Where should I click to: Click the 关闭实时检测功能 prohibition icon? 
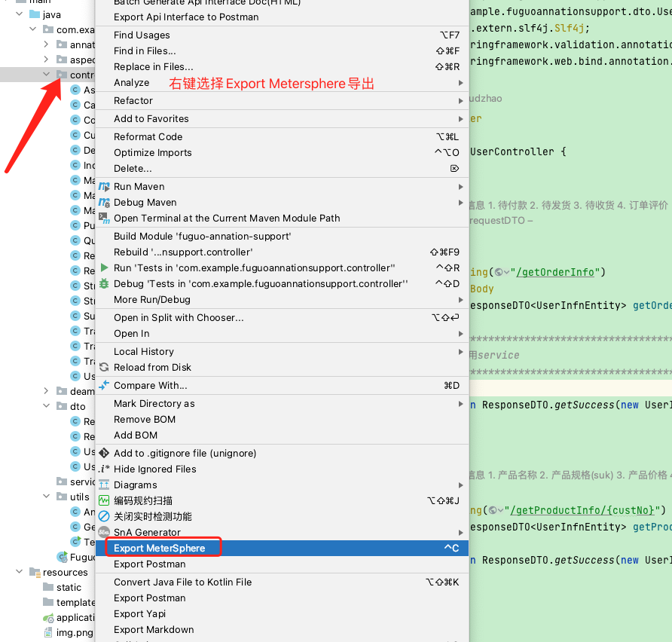click(104, 516)
